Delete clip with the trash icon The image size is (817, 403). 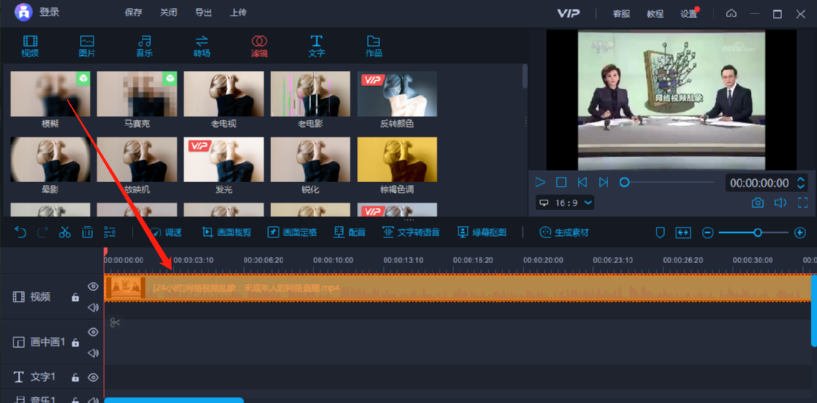coord(87,232)
